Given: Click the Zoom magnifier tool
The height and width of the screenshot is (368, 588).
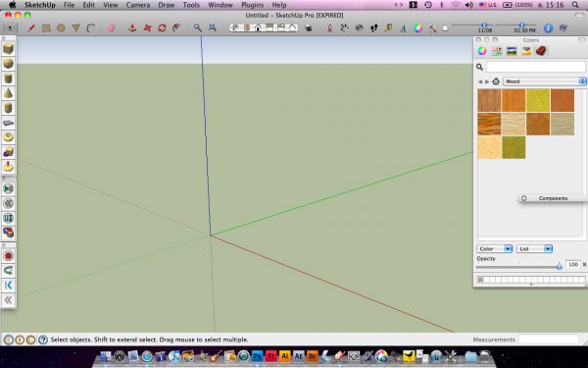Looking at the screenshot, I should pos(197,28).
